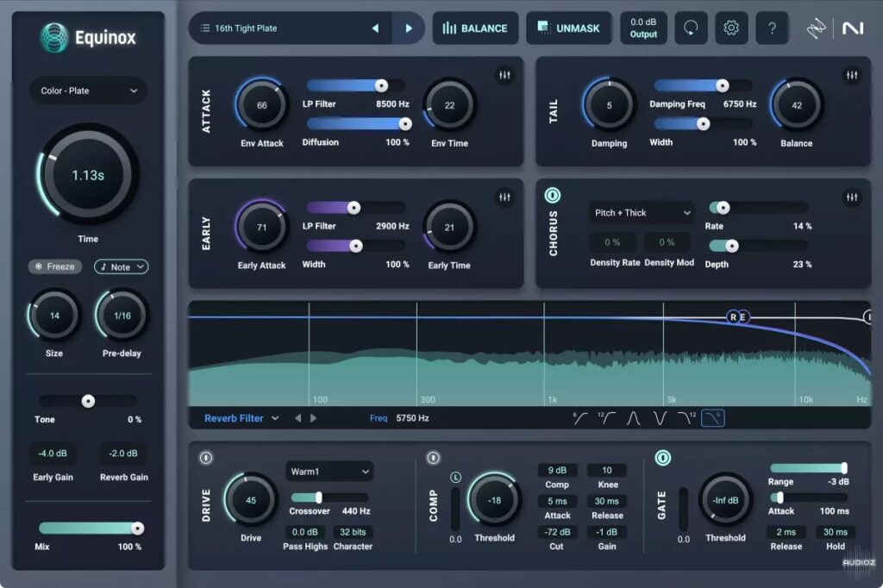
Task: Click the UNMASK button
Action: [x=569, y=28]
